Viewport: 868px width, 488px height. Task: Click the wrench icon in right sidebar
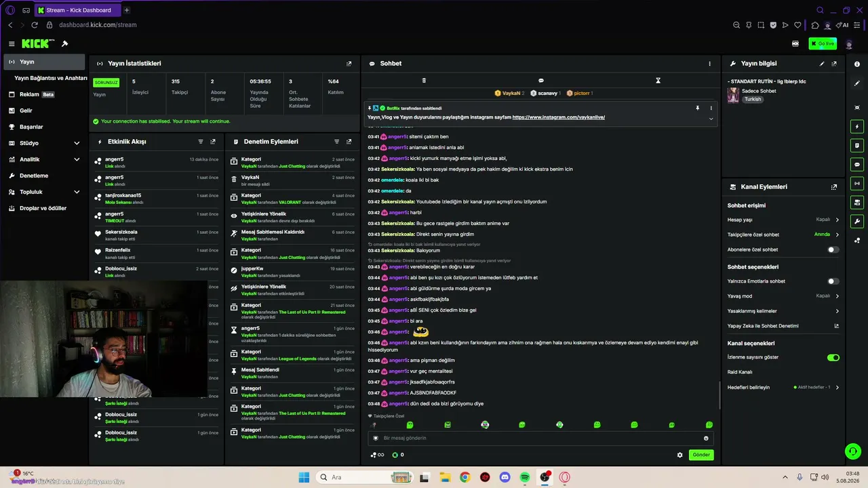857,222
